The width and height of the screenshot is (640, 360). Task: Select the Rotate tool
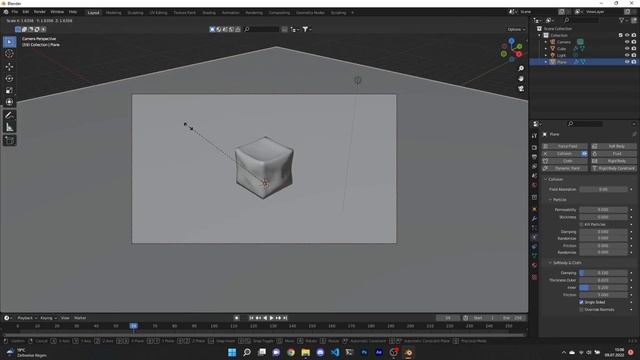click(x=9, y=78)
